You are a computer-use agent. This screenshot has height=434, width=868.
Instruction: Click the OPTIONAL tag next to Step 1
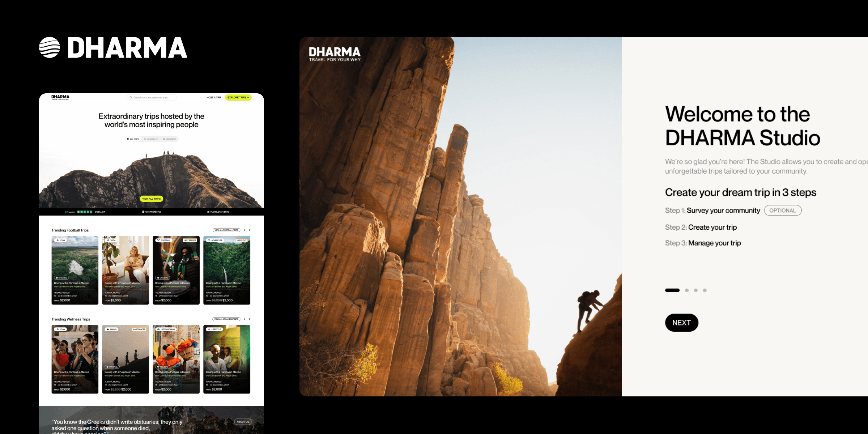coord(782,210)
